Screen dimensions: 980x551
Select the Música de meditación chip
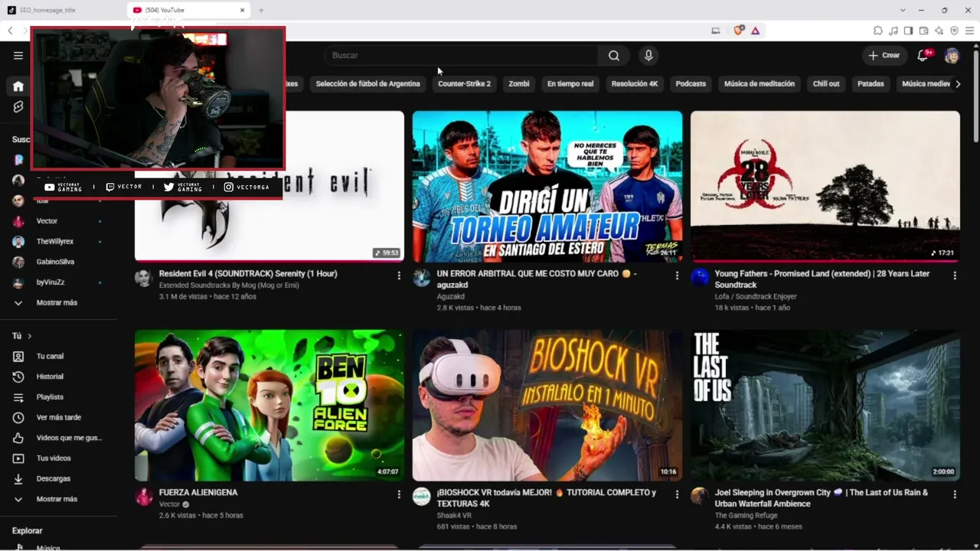759,84
